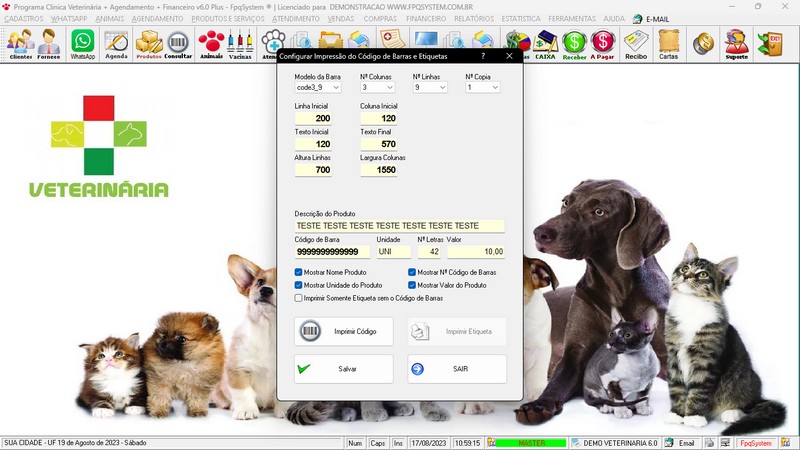Image resolution: width=800 pixels, height=450 pixels.
Task: Click the Consultar barcode icon
Action: pos(178,44)
